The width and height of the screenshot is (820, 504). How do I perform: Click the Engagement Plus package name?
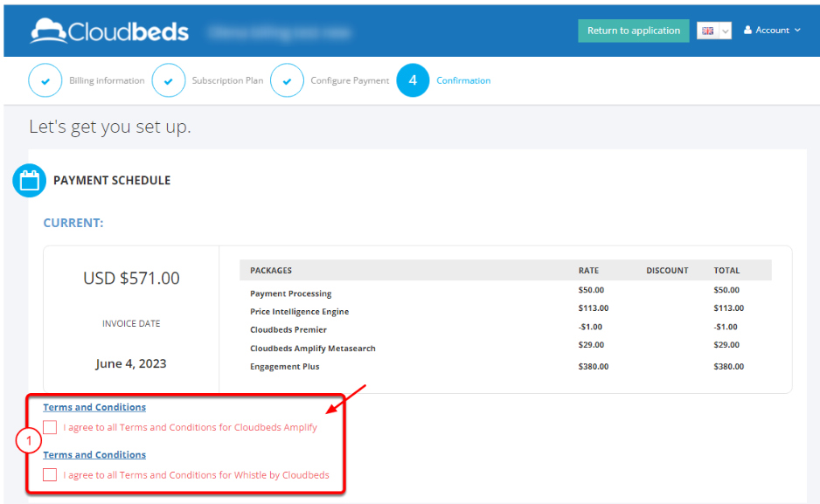[x=284, y=367]
